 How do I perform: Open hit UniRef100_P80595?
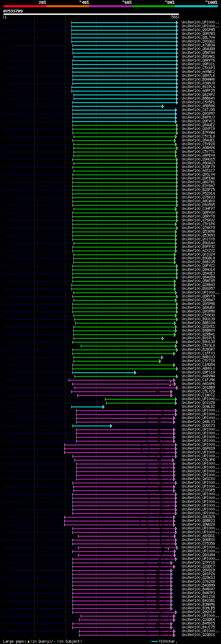pyautogui.click(x=198, y=205)
